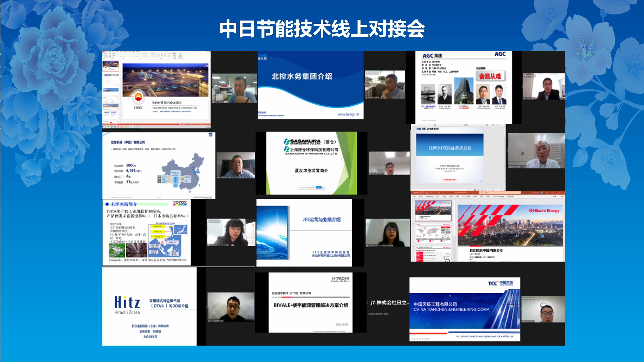Open the SASAKURA 蒸发浓缩装置简介 slide

(x=311, y=163)
